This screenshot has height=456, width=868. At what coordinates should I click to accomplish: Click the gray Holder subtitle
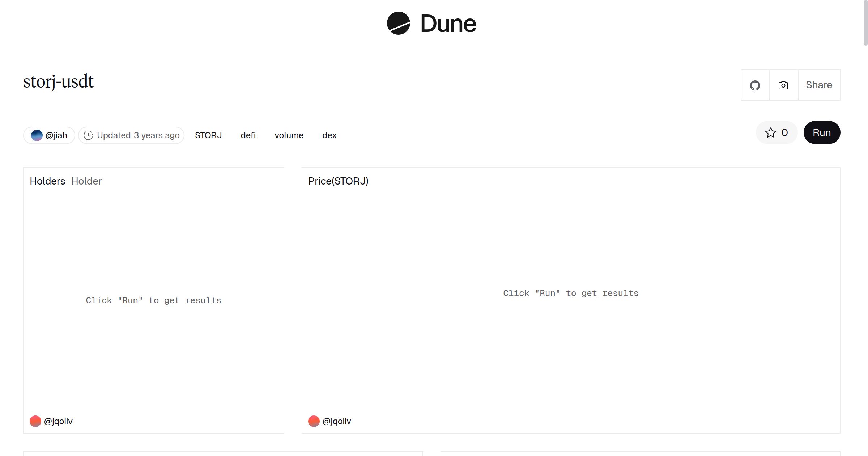click(86, 181)
